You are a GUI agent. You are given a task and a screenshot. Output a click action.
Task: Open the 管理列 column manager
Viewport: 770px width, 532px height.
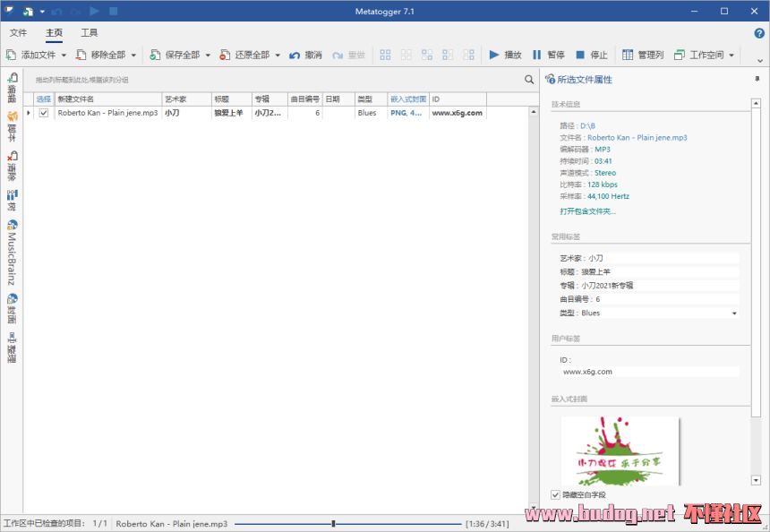pyautogui.click(x=643, y=55)
